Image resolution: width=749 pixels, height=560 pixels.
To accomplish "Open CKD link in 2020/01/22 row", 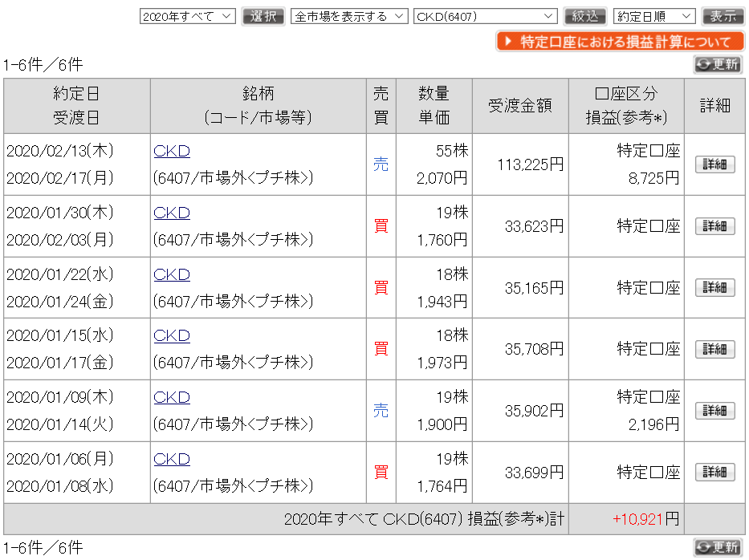I will [x=172, y=274].
